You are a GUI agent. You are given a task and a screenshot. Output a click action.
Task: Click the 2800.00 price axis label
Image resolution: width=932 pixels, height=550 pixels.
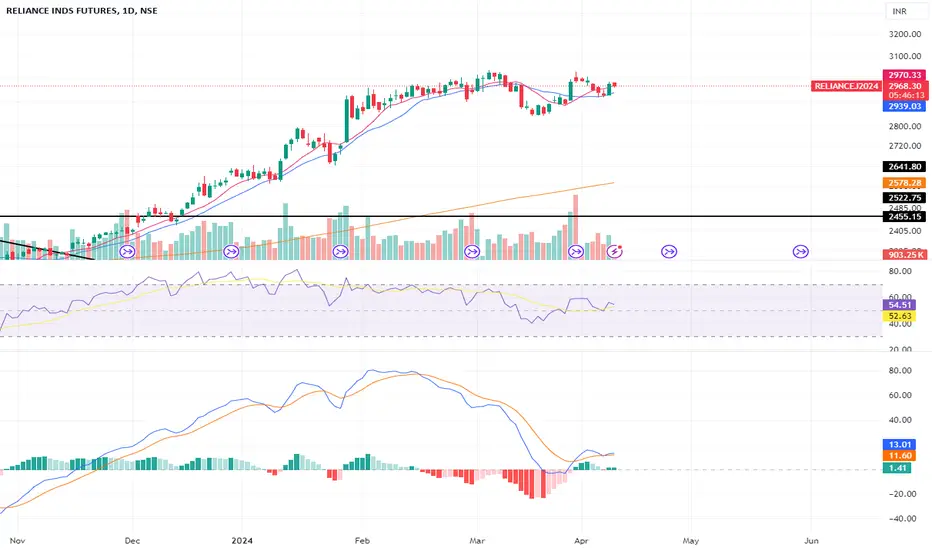point(905,127)
